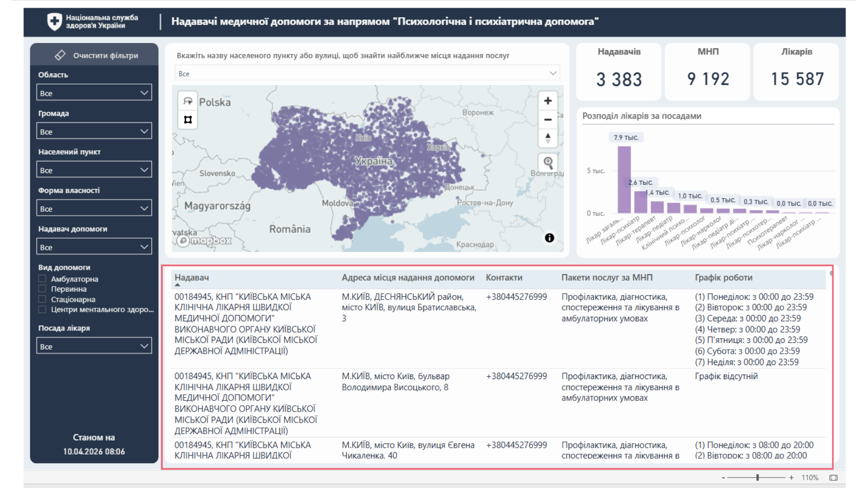Select the Лікар-психіатр 2,6 тис. chart bar
The height and width of the screenshot is (488, 868).
pyautogui.click(x=641, y=202)
